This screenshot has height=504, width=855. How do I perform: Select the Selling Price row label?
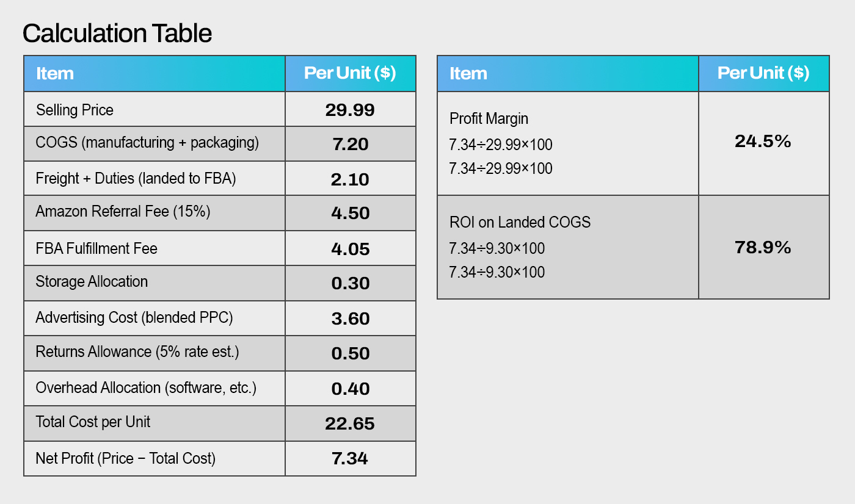[75, 110]
